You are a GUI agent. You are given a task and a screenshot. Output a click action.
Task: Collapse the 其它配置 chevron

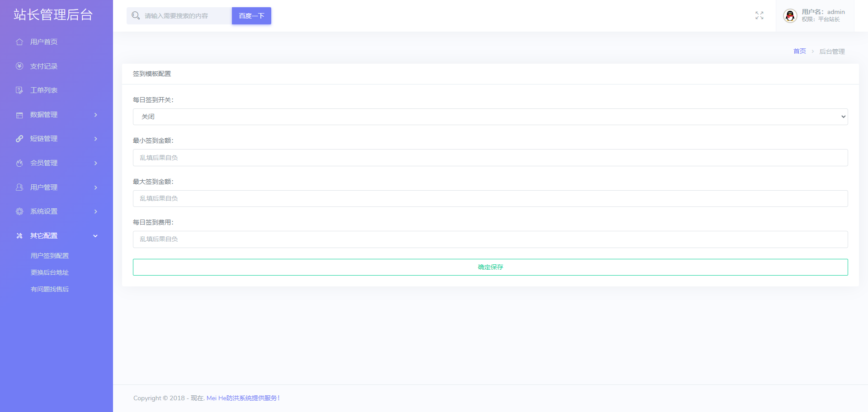click(95, 236)
